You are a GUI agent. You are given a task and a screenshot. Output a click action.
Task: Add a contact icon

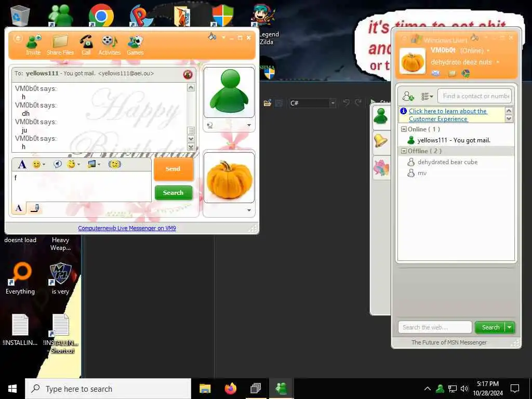tap(408, 96)
